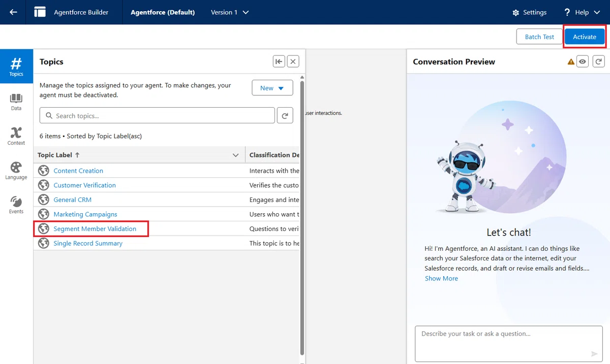Refresh the topics list
The image size is (610, 364).
click(285, 116)
